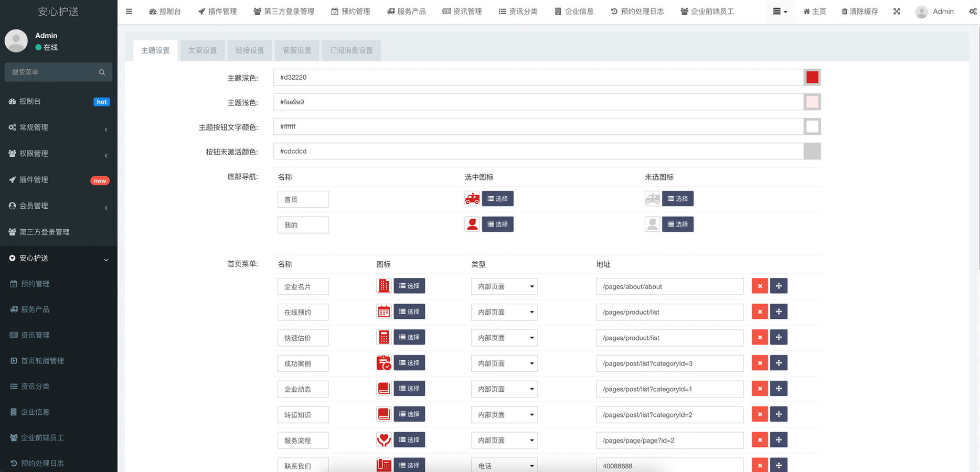The height and width of the screenshot is (472, 980).
Task: Open the settings gears icon at top right
Action: [973, 12]
